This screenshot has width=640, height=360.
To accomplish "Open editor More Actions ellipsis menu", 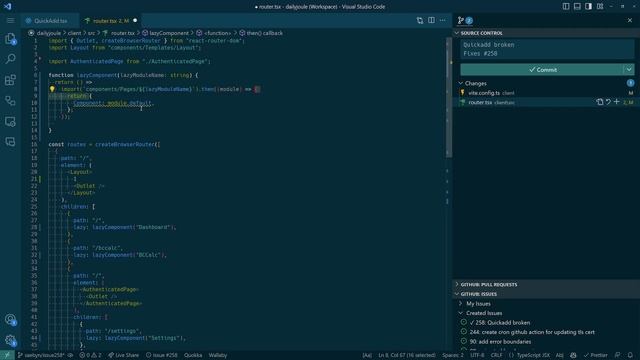I will coord(442,20).
